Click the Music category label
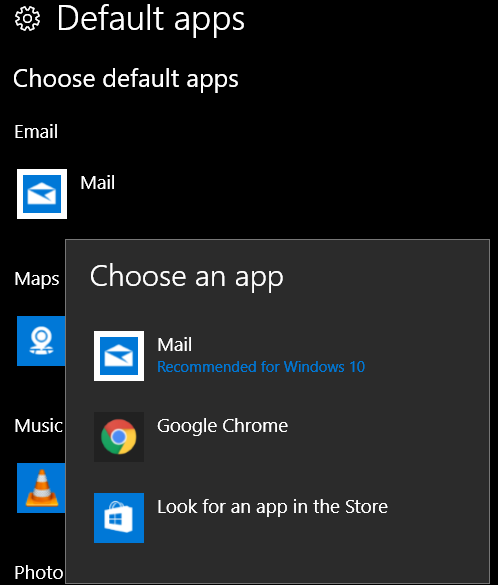498x585 pixels. pyautogui.click(x=38, y=426)
